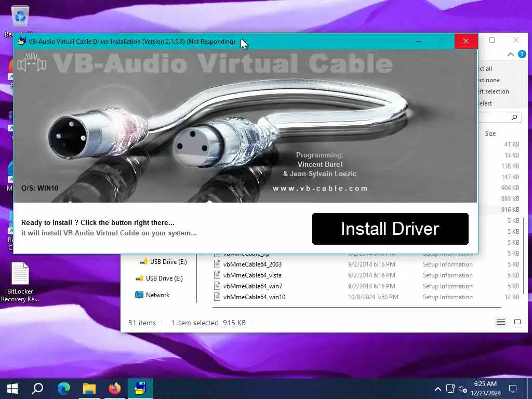Click the vbMmeCable64_win10 file icon
The height and width of the screenshot is (399, 532).
[217, 297]
